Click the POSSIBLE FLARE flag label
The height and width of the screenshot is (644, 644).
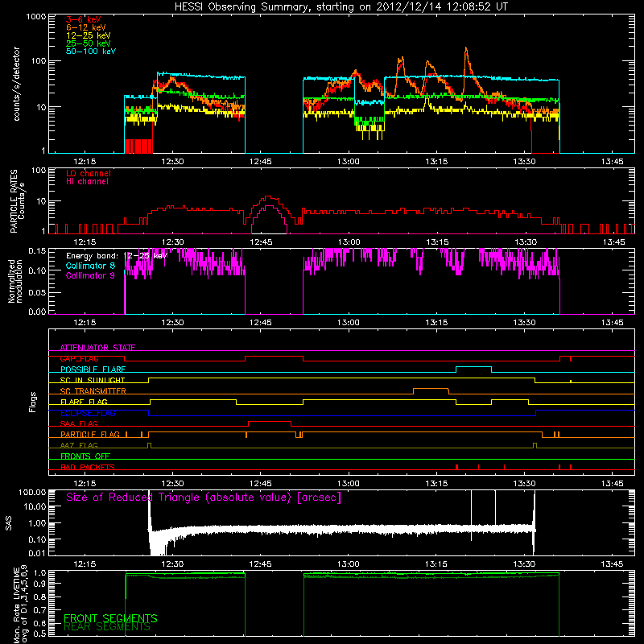coord(93,369)
